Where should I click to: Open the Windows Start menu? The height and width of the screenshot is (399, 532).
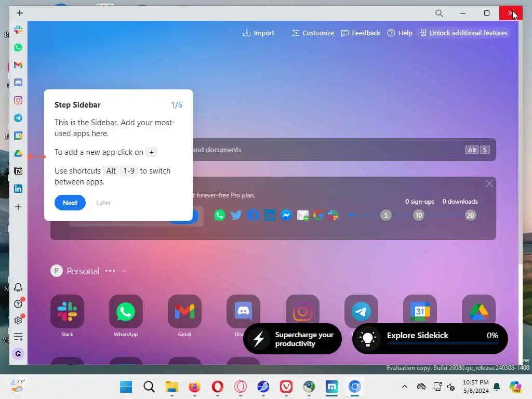(126, 387)
